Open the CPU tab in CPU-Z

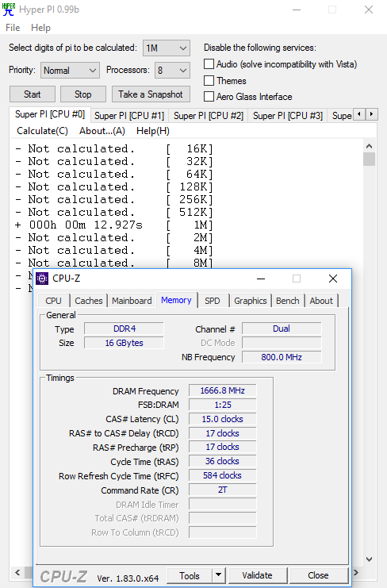pos(53,301)
